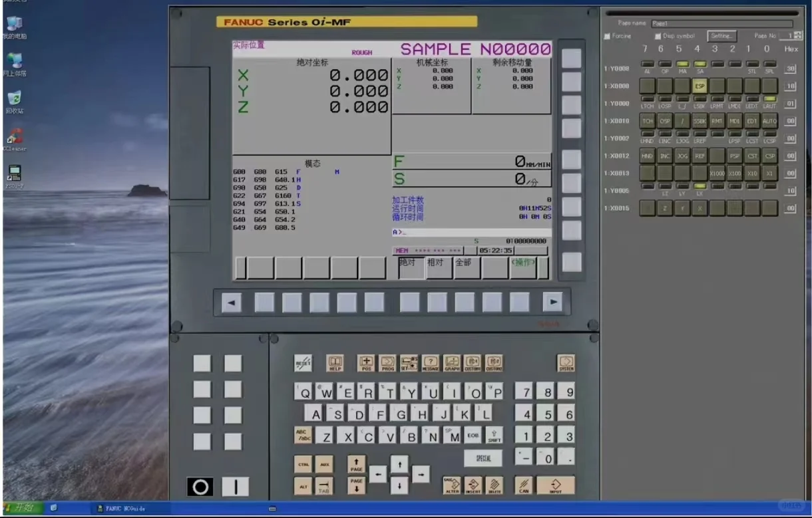Click the cursor down arrow key
Image resolution: width=812 pixels, height=518 pixels.
point(399,486)
